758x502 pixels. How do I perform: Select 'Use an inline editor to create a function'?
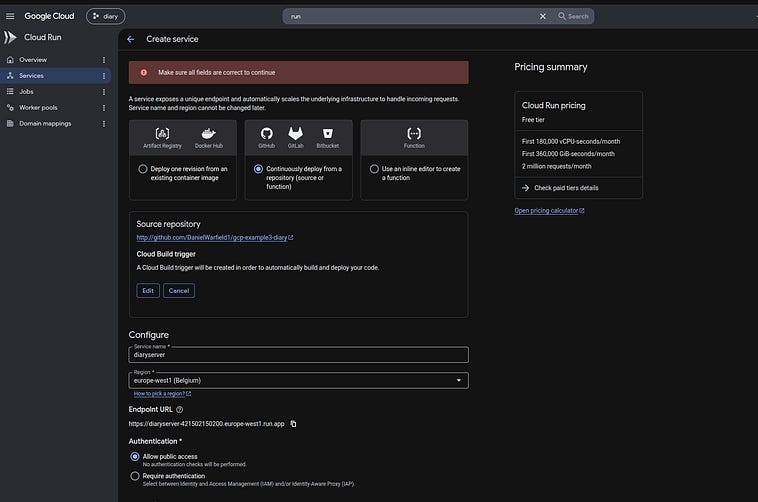(x=374, y=169)
